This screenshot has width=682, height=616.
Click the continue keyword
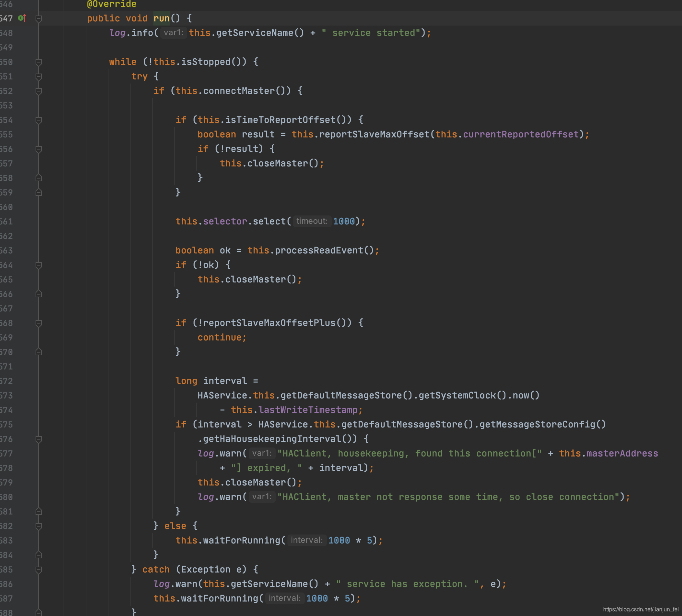click(220, 337)
